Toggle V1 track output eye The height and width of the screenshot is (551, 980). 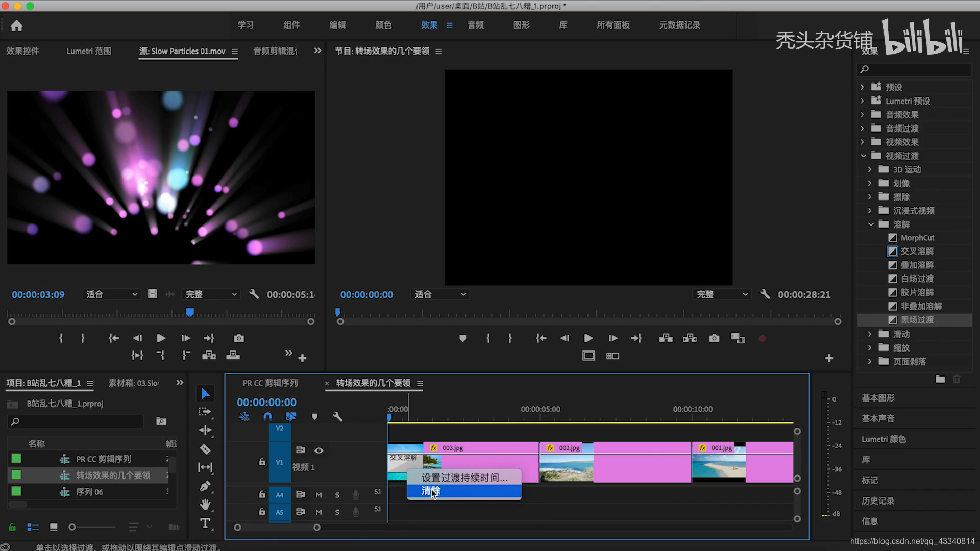coord(318,450)
